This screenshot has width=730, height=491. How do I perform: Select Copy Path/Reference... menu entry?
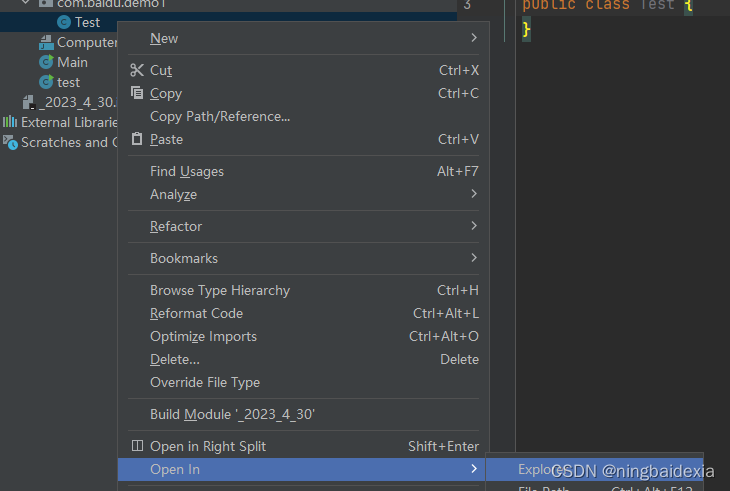[x=304, y=116]
